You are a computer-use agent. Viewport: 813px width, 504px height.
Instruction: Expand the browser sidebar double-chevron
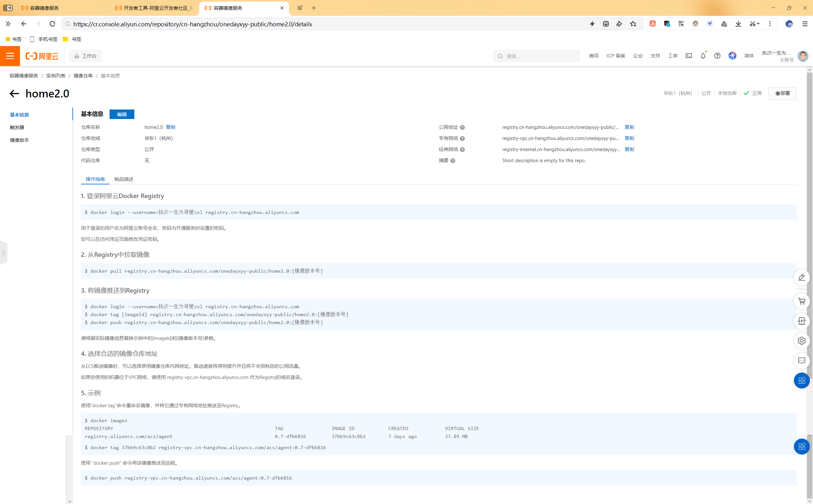[x=8, y=24]
